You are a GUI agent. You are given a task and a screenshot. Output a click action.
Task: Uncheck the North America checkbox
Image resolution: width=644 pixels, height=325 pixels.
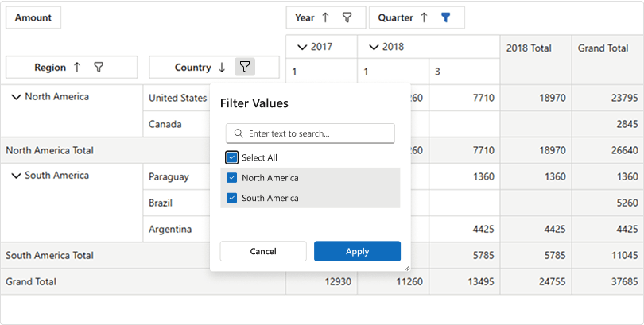[232, 178]
